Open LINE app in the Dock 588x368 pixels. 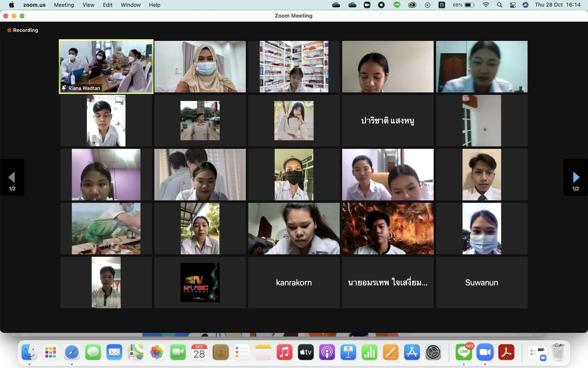[463, 352]
